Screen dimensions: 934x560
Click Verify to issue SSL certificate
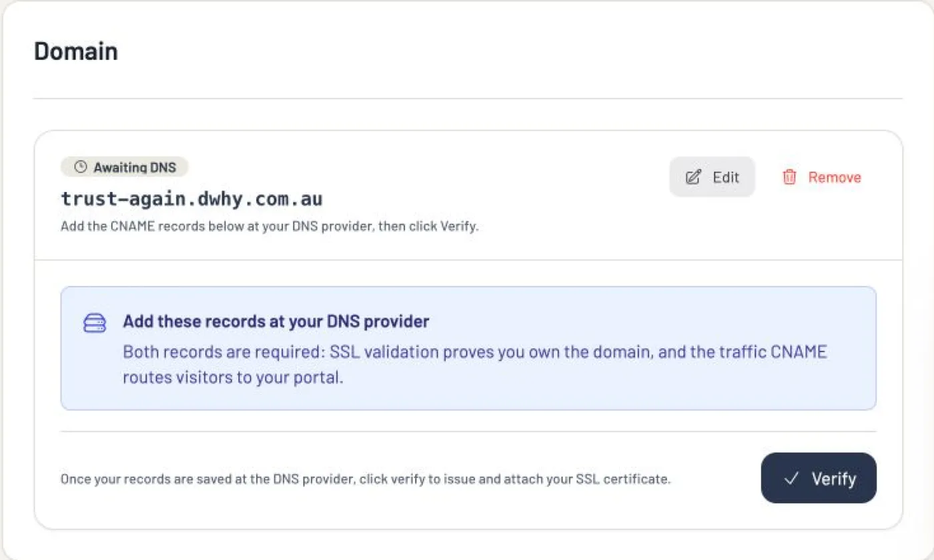(x=819, y=478)
